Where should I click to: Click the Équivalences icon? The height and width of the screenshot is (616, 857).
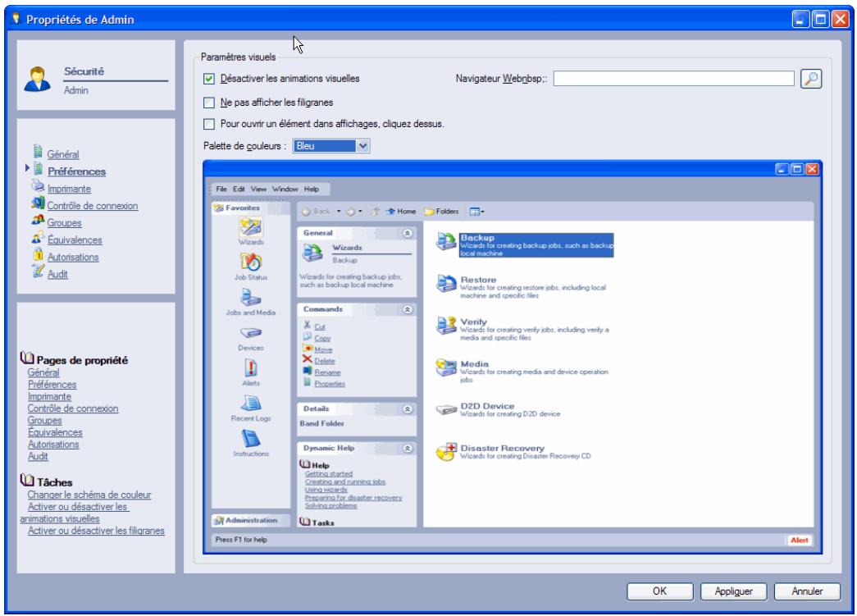pyautogui.click(x=38, y=237)
